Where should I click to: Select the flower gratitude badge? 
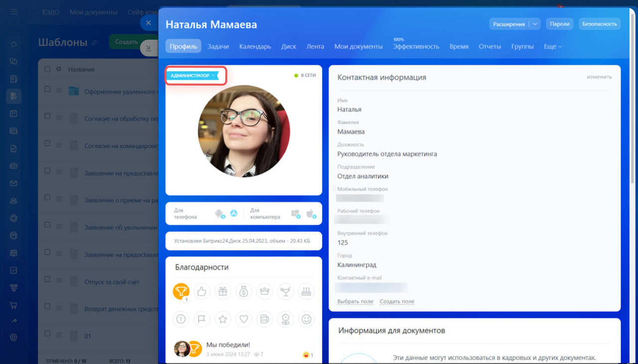click(x=286, y=319)
